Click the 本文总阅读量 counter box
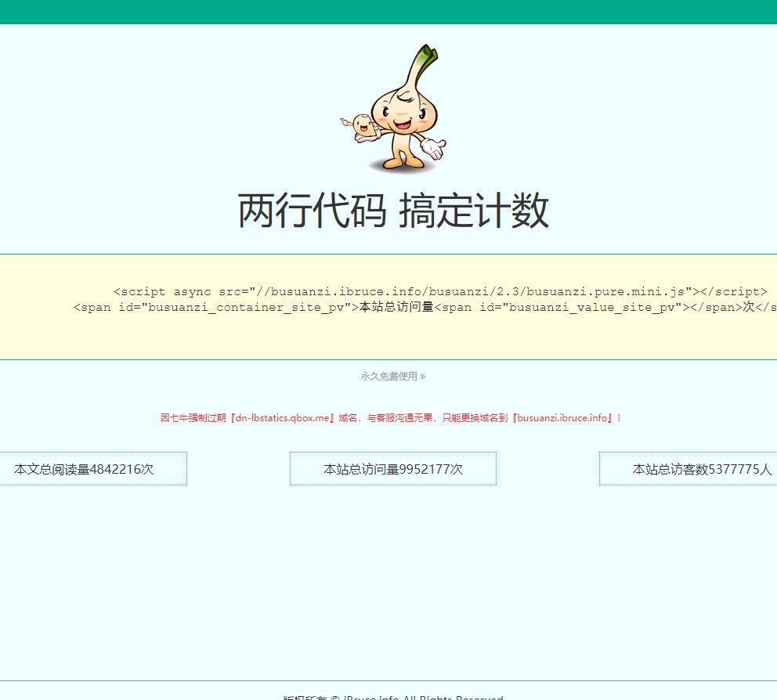The height and width of the screenshot is (700, 777). coord(93,468)
